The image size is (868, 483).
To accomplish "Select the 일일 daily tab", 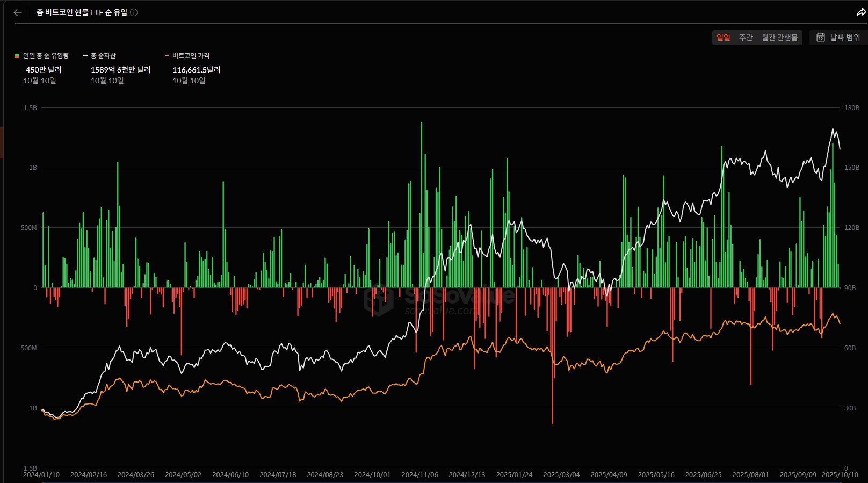I will click(x=724, y=38).
